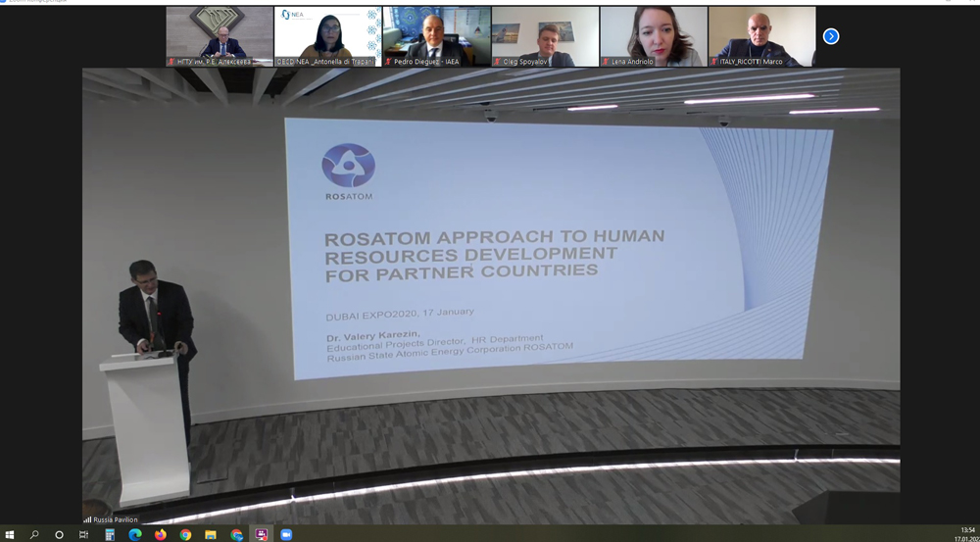Select ITALY_RICOTTI Marco's video tile
Screen dimensions: 980x542
pyautogui.click(x=761, y=36)
